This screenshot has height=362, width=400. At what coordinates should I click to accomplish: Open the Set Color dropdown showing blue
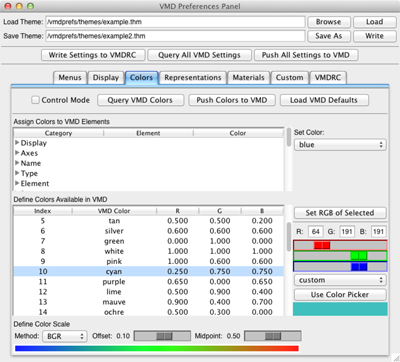point(340,145)
